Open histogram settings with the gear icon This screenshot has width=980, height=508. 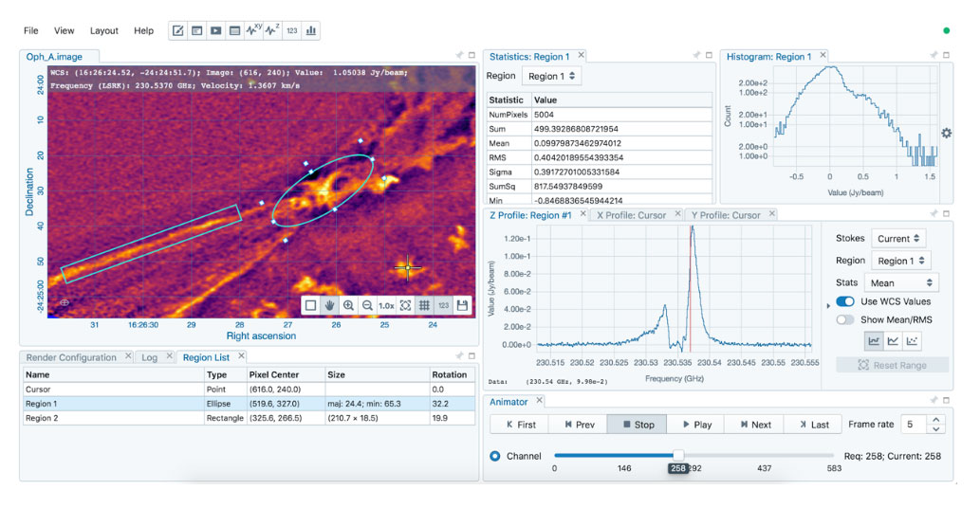(x=945, y=134)
